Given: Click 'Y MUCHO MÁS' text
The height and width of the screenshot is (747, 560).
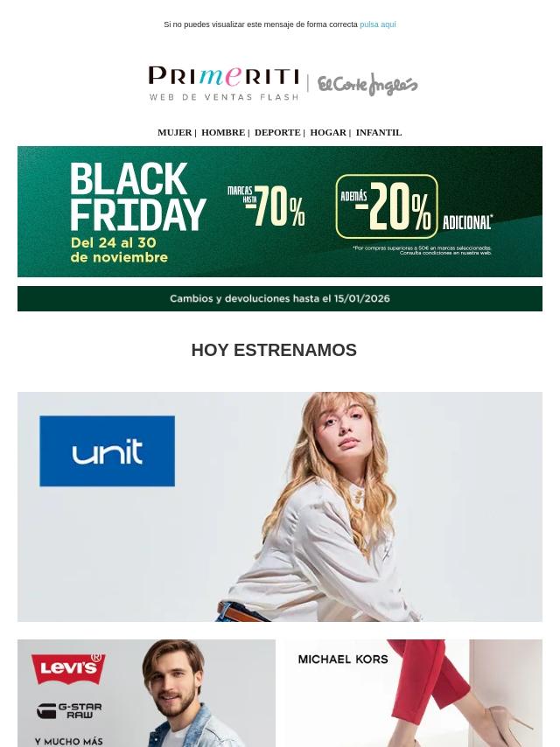Looking at the screenshot, I should (x=68, y=742).
